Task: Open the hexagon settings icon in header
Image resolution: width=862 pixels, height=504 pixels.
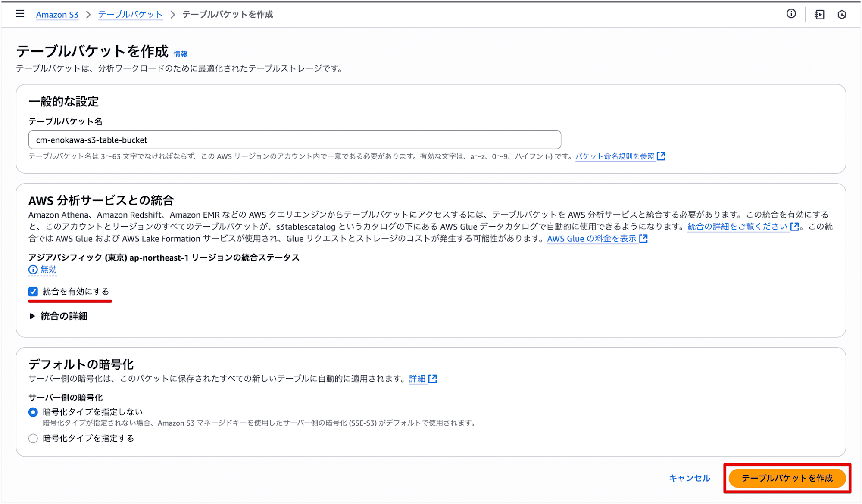Action: point(842,15)
